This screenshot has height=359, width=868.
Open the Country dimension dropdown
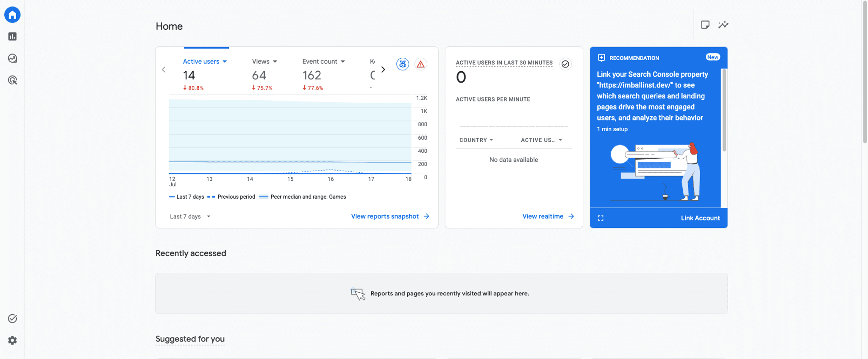[x=476, y=140]
